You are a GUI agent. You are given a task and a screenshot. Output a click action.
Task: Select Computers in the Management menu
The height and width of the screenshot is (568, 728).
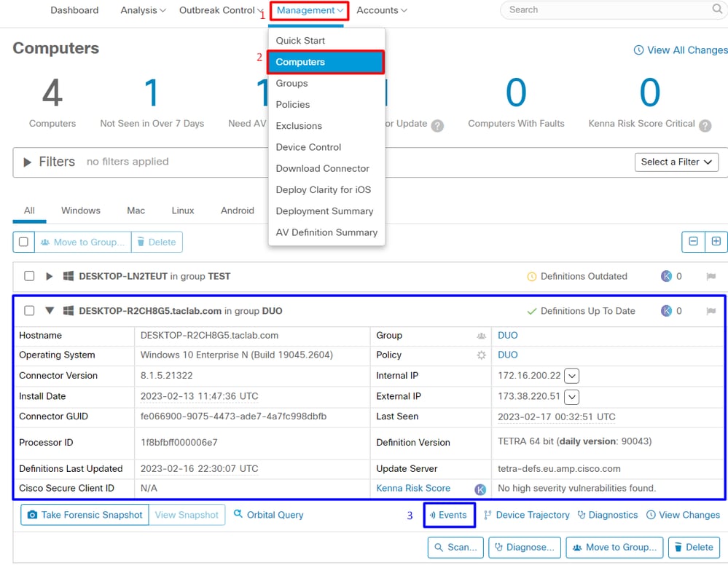click(326, 62)
